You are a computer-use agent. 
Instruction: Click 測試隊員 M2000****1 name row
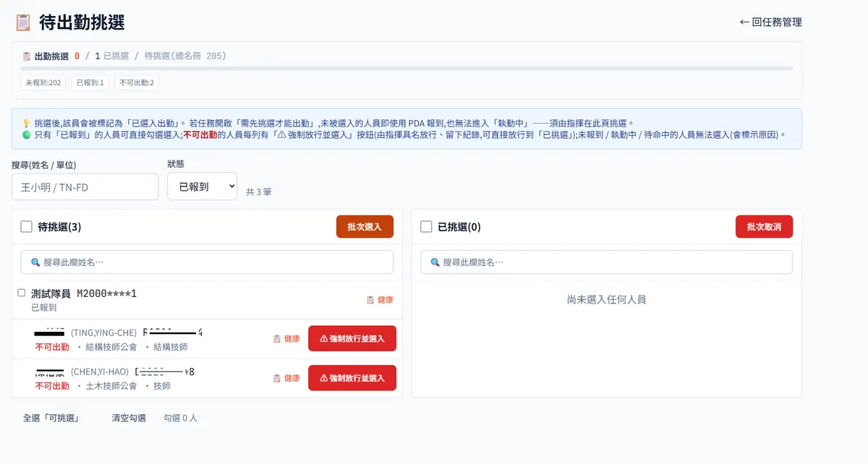[x=84, y=293]
